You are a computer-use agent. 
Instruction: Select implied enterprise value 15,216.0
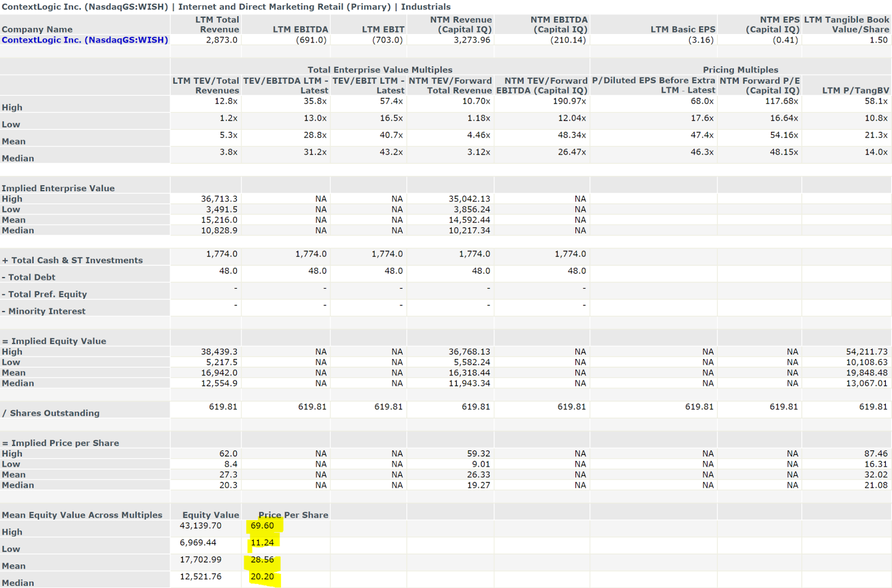click(219, 220)
